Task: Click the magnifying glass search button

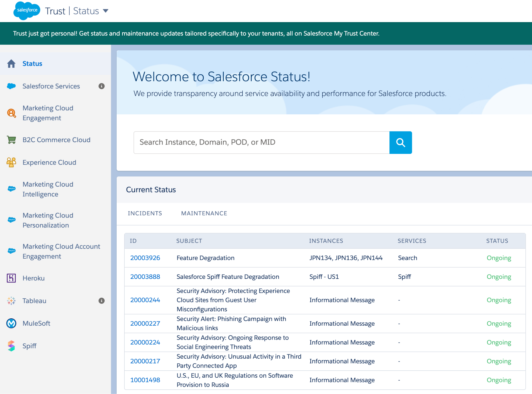Action: pyautogui.click(x=400, y=142)
